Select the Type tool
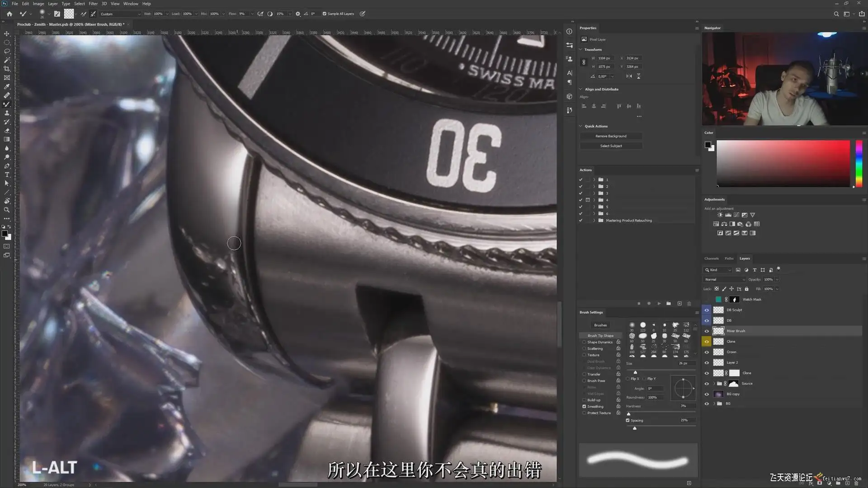Viewport: 868px width, 488px height. (x=7, y=174)
